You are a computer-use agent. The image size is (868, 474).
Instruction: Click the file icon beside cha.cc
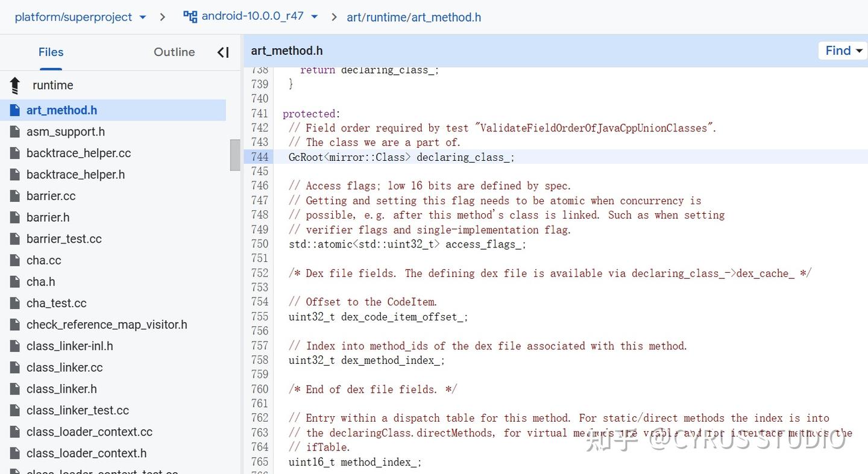[x=14, y=260]
